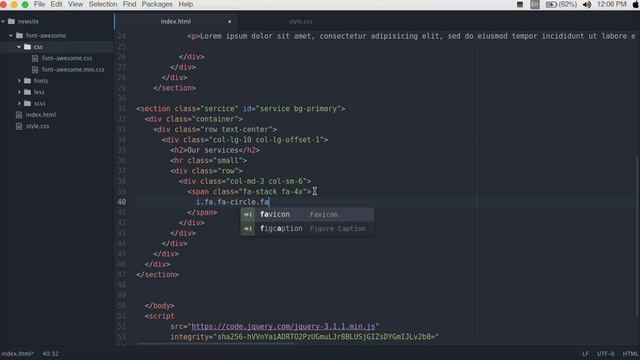This screenshot has height=360, width=640.
Task: Open the View menu
Action: tap(75, 4)
